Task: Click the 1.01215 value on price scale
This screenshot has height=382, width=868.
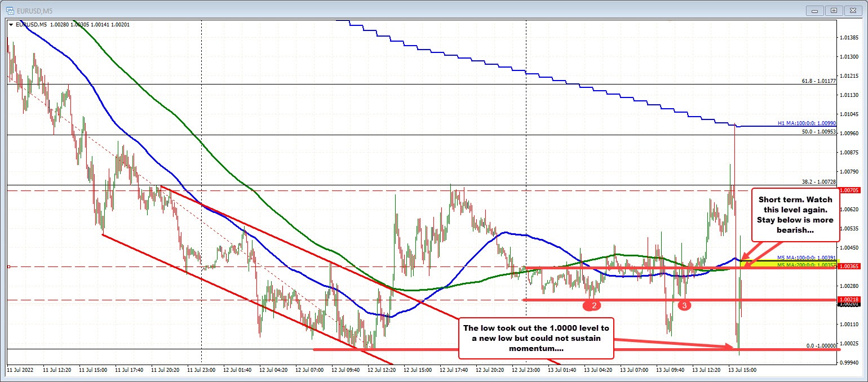Action: tap(849, 75)
